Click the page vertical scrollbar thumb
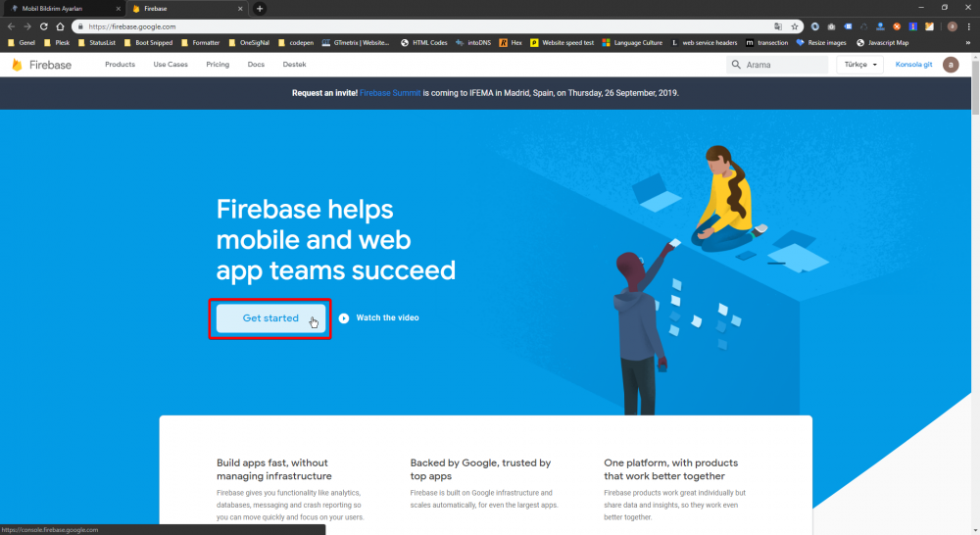Viewport: 980px width, 535px height. (x=975, y=86)
